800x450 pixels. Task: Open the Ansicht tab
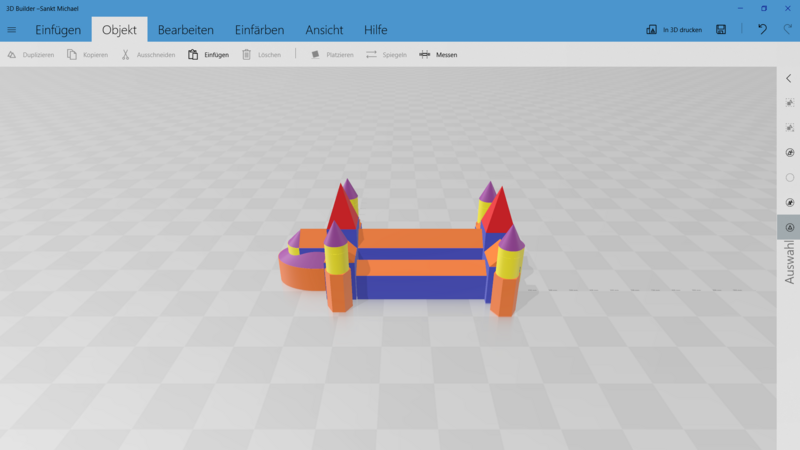coord(324,30)
